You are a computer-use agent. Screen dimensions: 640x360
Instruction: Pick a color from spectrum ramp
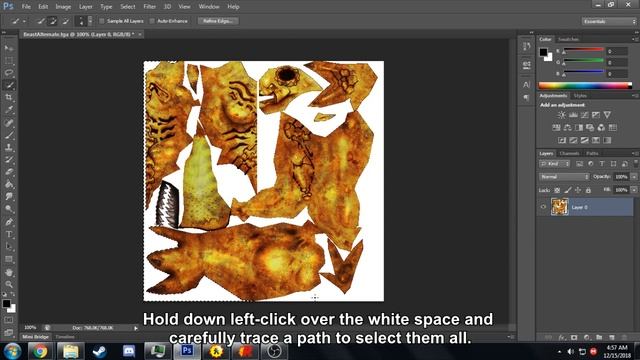pos(585,85)
